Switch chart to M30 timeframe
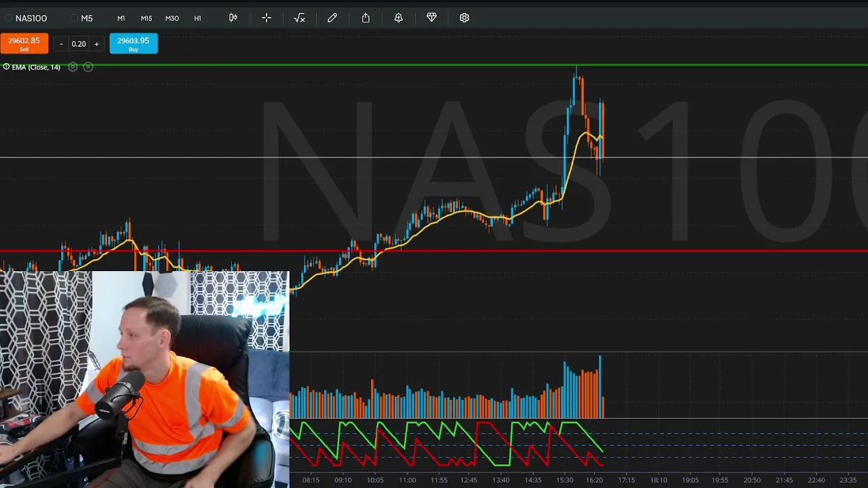 172,18
